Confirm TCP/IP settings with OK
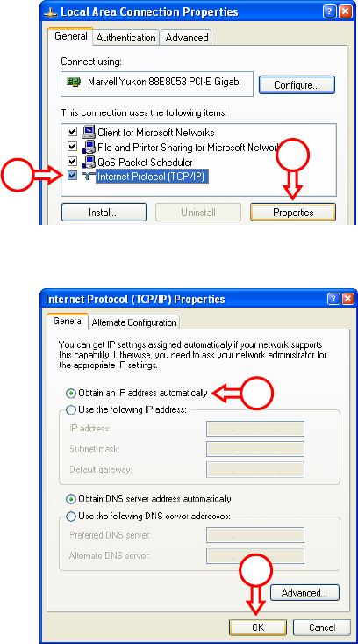Screen dimensions: 358x644 [x=258, y=627]
